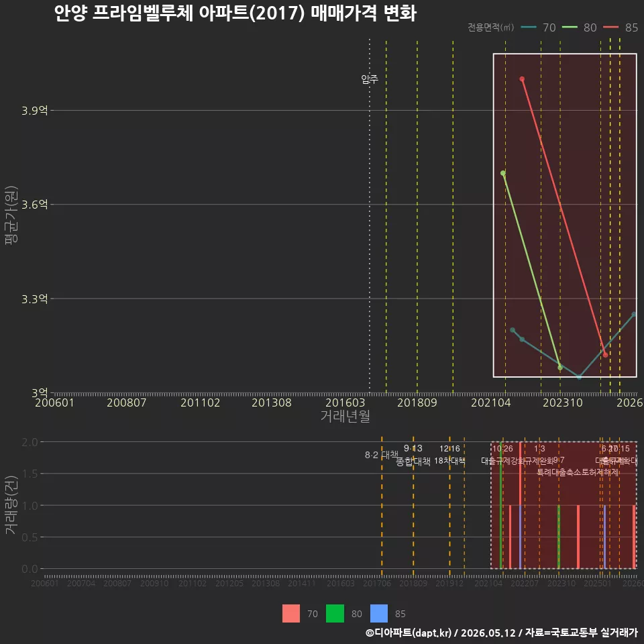Click the blue 85 swatch in bottom legend
644x644 pixels.
(378, 614)
